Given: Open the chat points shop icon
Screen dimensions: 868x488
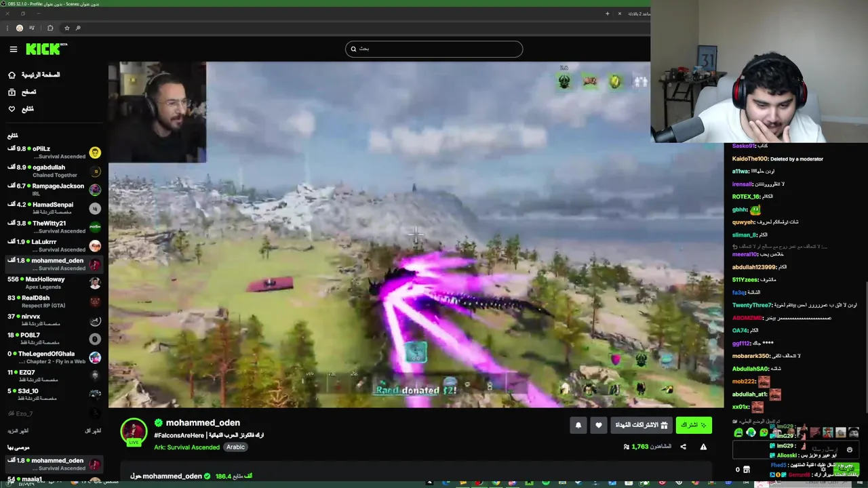Looking at the screenshot, I should pos(747,469).
